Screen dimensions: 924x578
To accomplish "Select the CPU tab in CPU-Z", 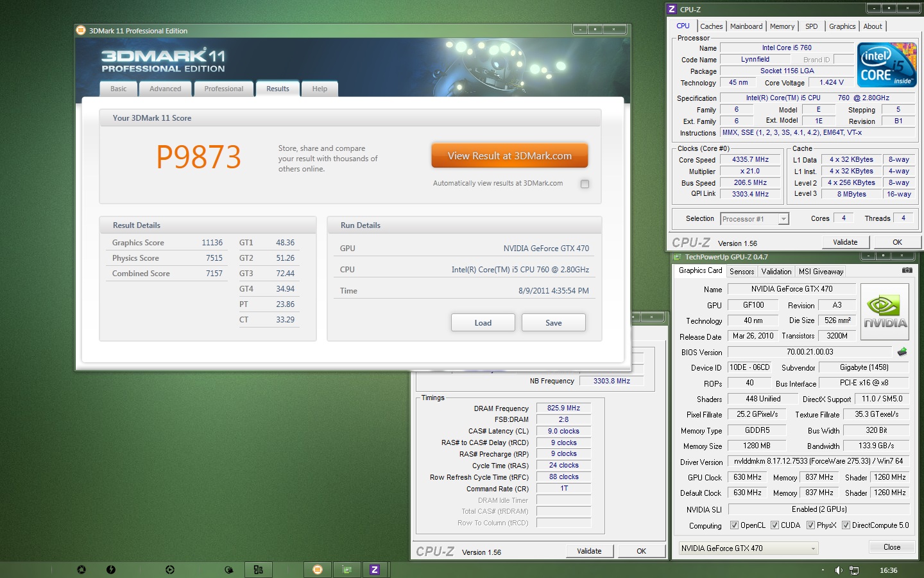I will [x=683, y=26].
